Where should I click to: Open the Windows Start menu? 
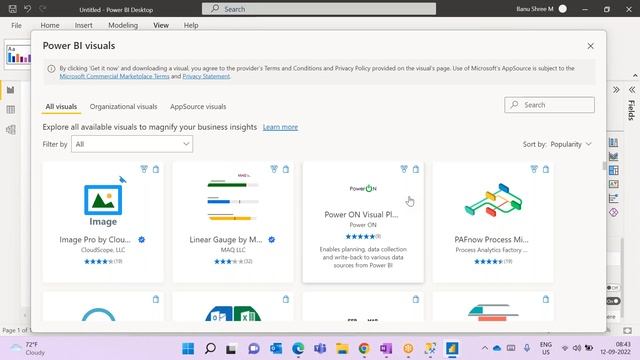pyautogui.click(x=188, y=349)
